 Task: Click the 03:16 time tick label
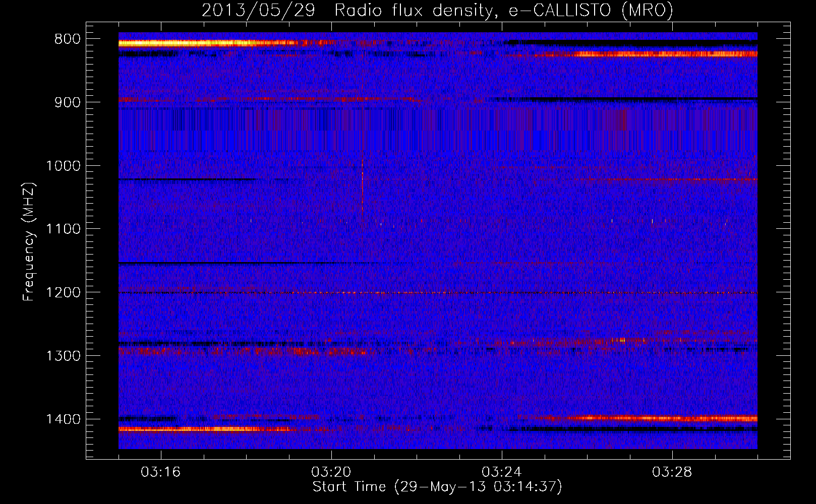[161, 472]
